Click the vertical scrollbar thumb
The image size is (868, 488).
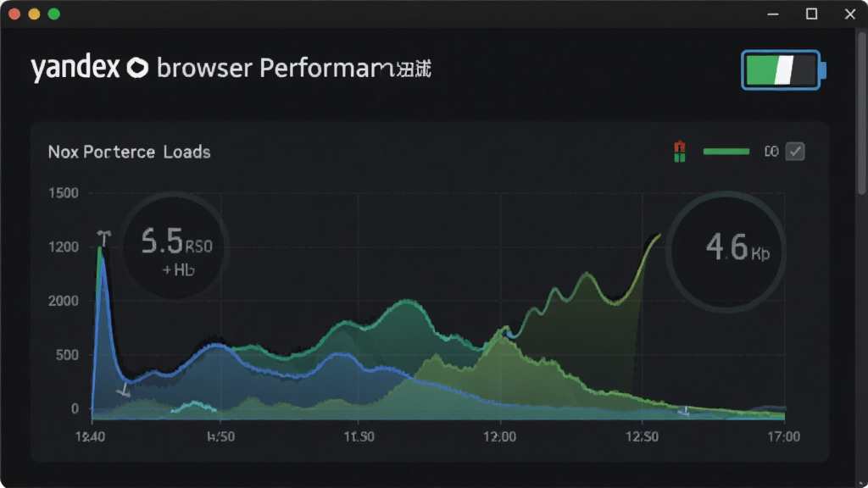coord(862,114)
